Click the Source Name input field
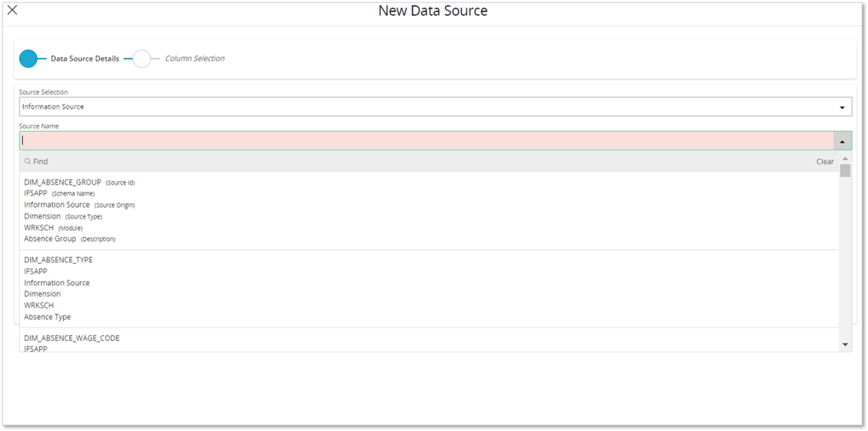Screen dimensions: 868x431 click(x=406, y=140)
